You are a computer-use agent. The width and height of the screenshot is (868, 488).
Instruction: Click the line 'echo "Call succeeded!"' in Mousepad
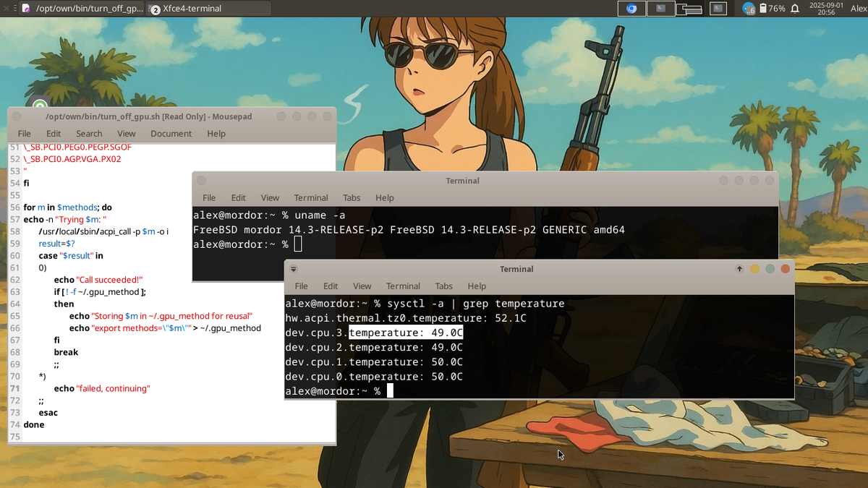tap(98, 280)
